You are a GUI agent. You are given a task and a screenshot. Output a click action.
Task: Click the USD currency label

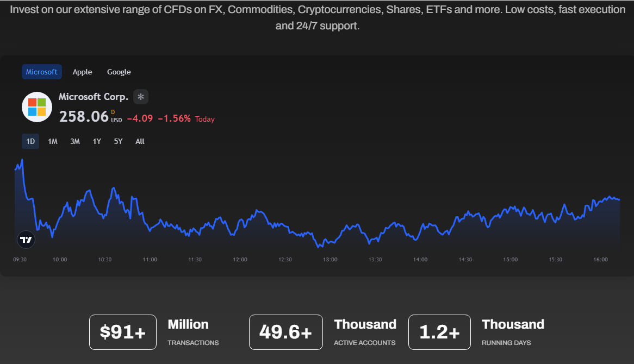coord(116,121)
